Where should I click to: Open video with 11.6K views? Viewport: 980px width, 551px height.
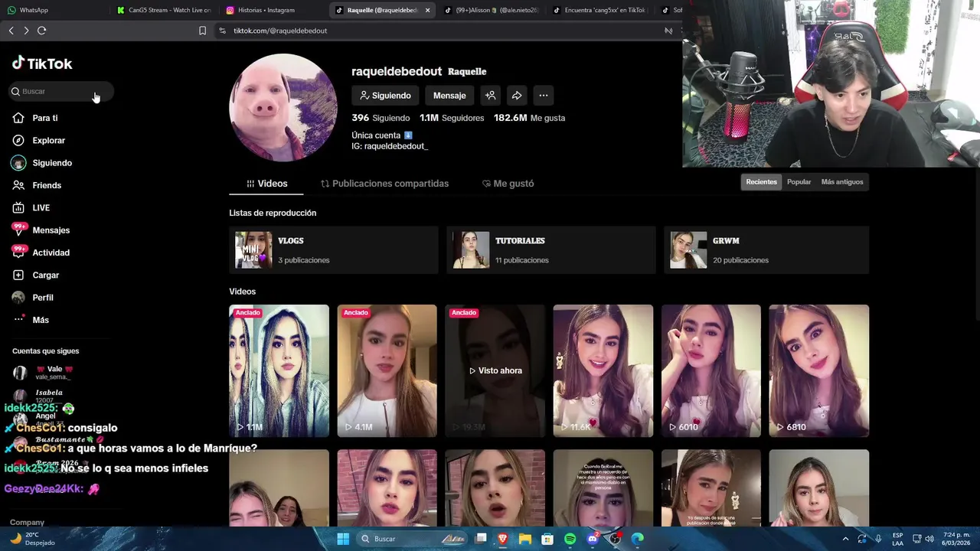click(x=603, y=371)
